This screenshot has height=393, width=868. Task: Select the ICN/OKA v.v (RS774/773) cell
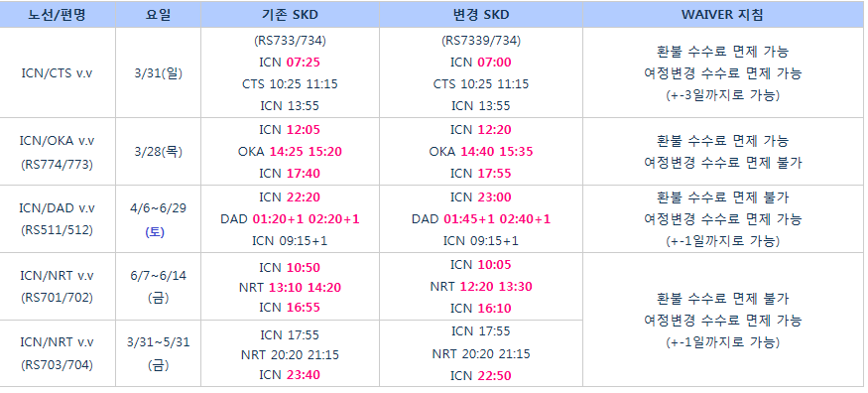[57, 152]
